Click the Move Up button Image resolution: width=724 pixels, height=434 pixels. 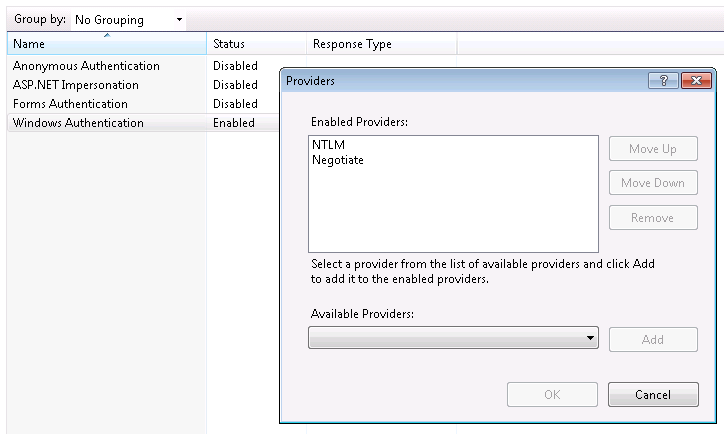(x=652, y=149)
